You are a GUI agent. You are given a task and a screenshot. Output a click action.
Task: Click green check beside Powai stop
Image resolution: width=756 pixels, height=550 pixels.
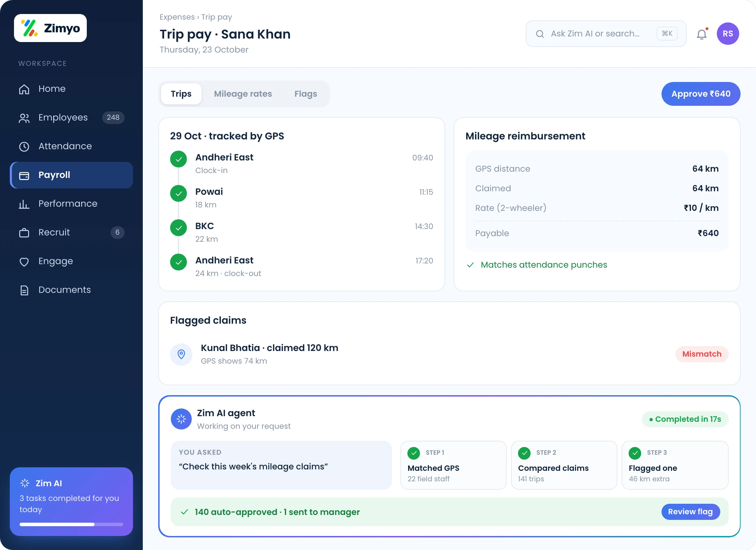(x=178, y=193)
